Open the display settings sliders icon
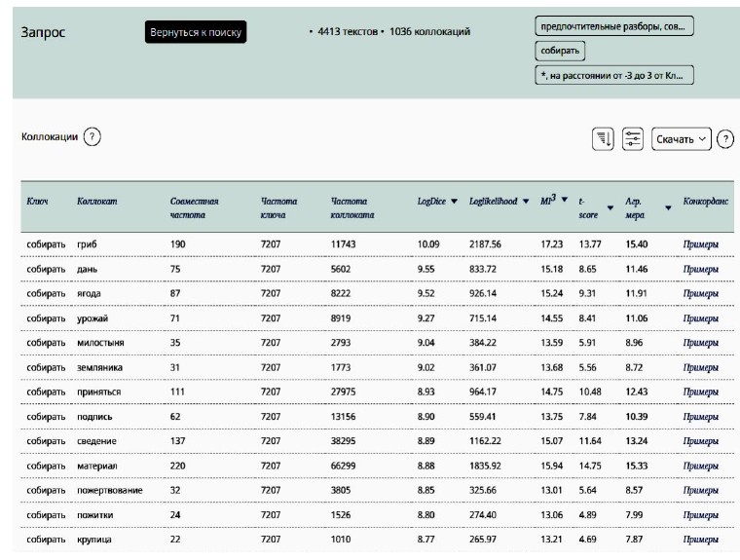This screenshot has width=740, height=560. click(x=633, y=139)
